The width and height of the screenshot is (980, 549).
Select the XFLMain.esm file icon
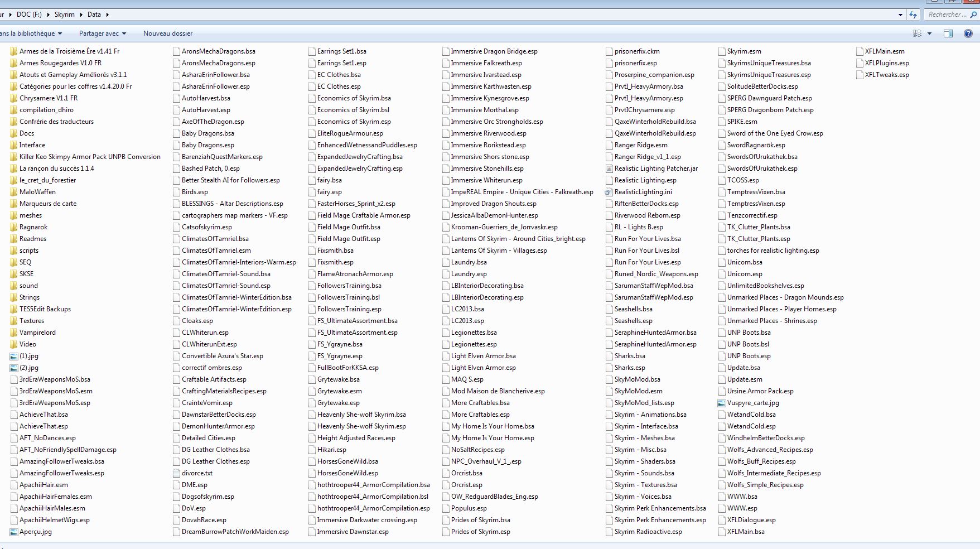tap(860, 51)
